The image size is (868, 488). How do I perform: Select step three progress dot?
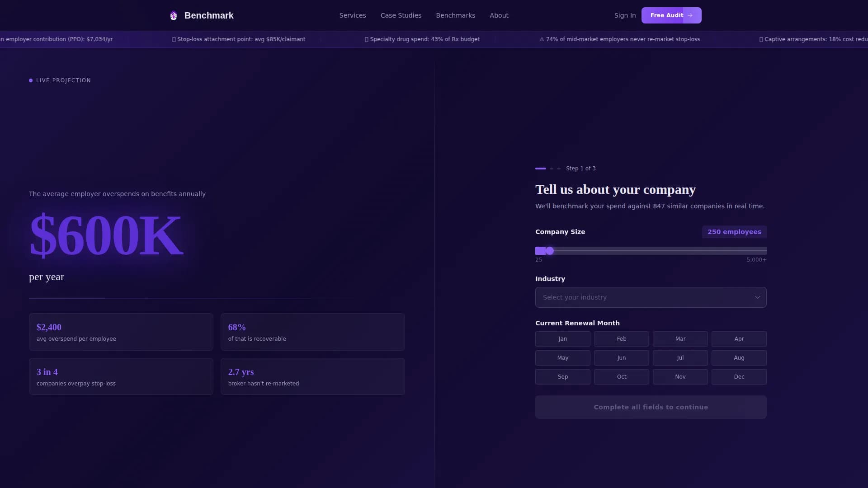(x=558, y=168)
